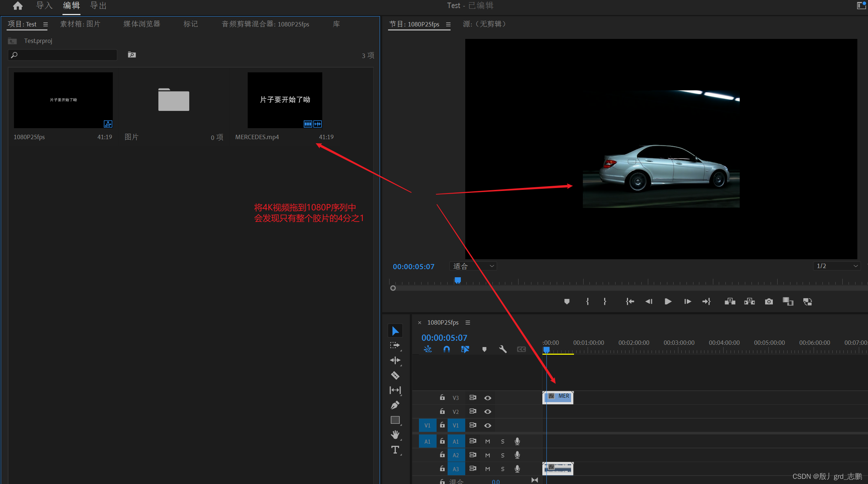Open timeline wrench display settings
This screenshot has width=868, height=484.
(x=503, y=349)
